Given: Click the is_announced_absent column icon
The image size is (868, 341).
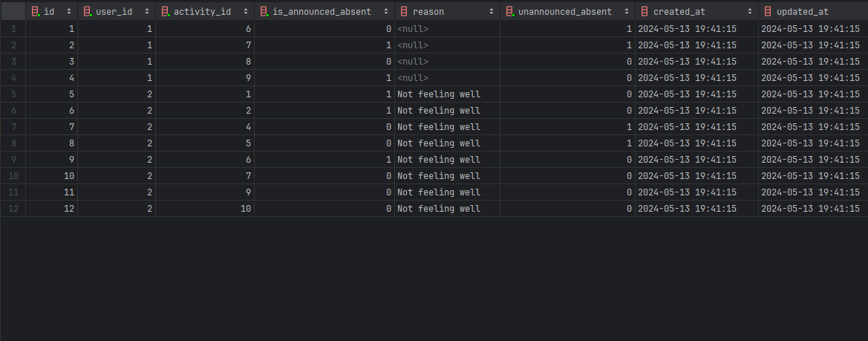Looking at the screenshot, I should coord(264,12).
